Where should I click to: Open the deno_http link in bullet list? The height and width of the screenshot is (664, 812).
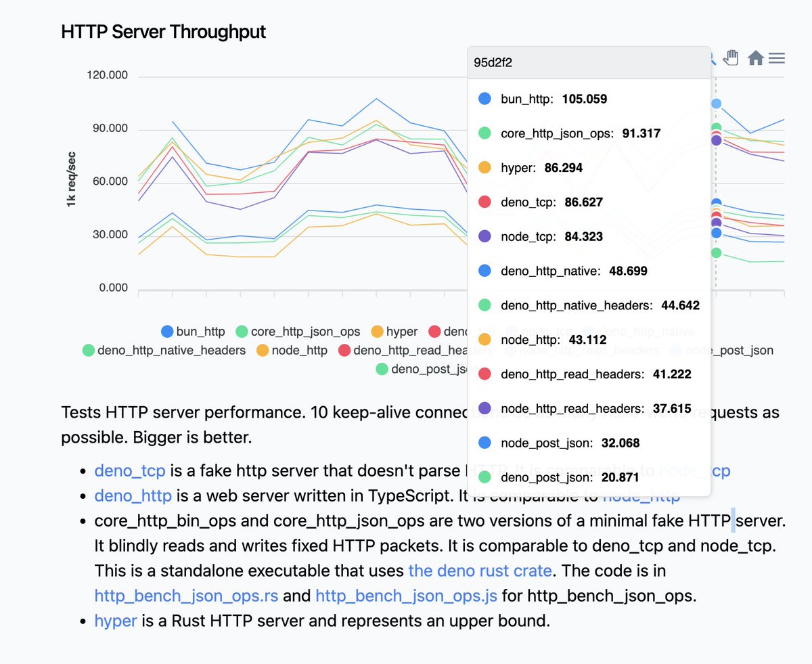click(x=133, y=496)
